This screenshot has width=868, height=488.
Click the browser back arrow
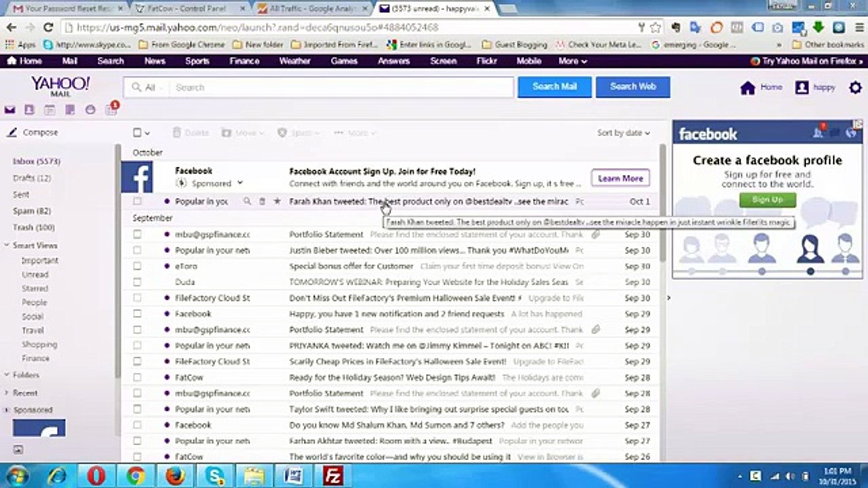point(11,28)
